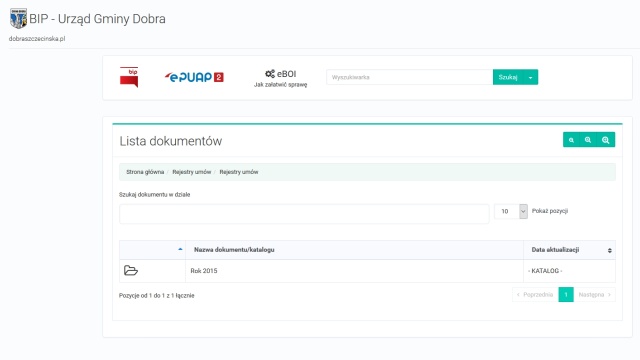Toggle the icon column sort arrow
Viewport: 640px width, 360px height.
[x=180, y=249]
